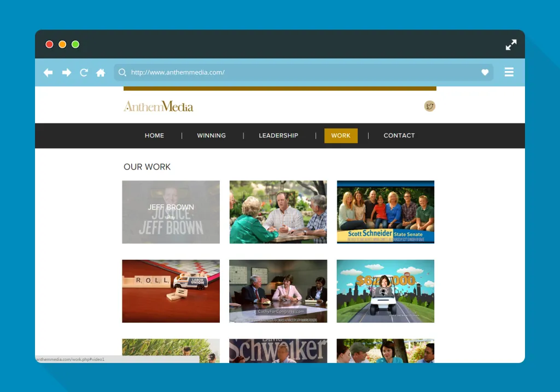Open the CONTACT page

coord(399,136)
